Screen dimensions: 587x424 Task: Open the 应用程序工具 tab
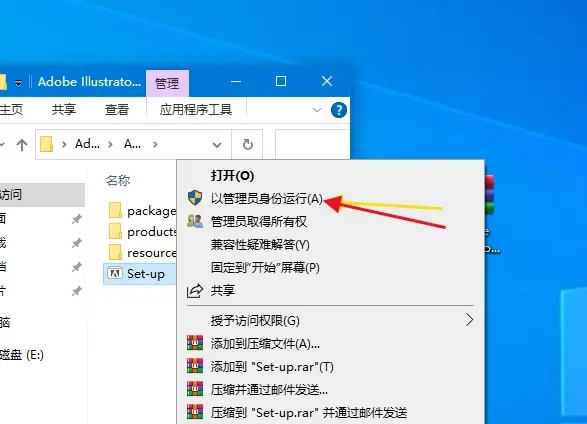click(x=195, y=110)
